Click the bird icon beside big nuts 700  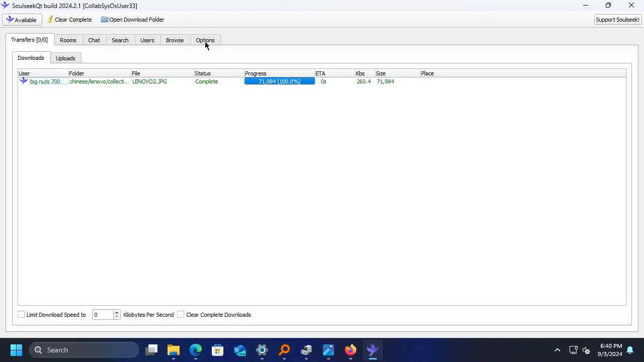click(x=24, y=81)
